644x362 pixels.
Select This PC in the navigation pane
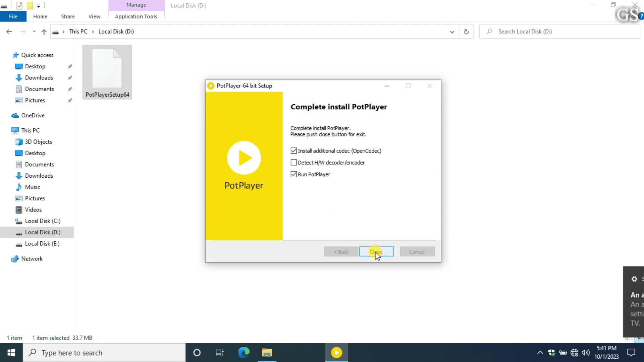(x=30, y=130)
